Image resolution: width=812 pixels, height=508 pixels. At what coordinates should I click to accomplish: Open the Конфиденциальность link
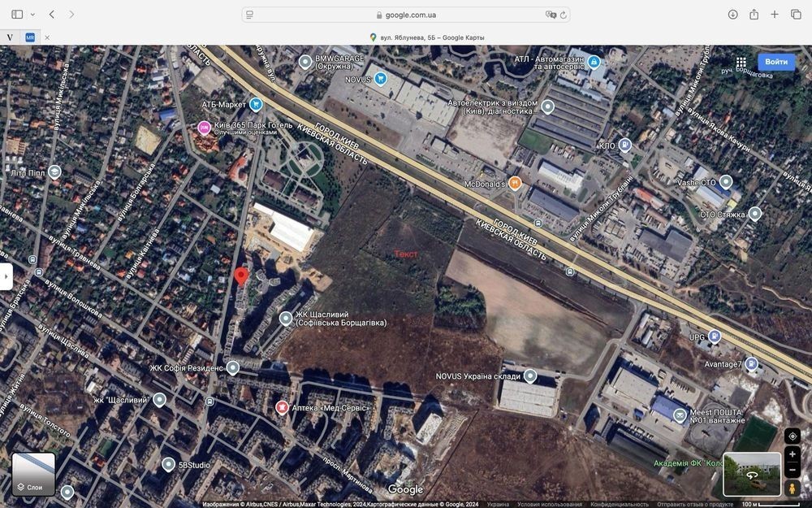[x=619, y=504]
